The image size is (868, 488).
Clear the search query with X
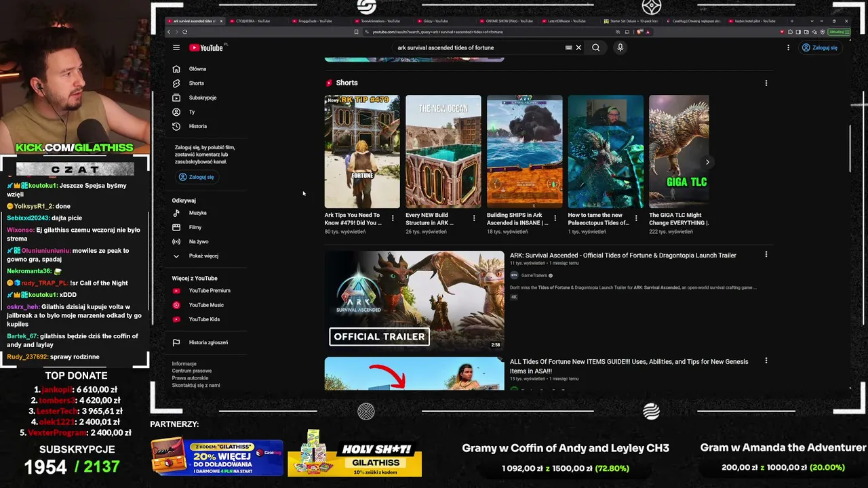(578, 47)
